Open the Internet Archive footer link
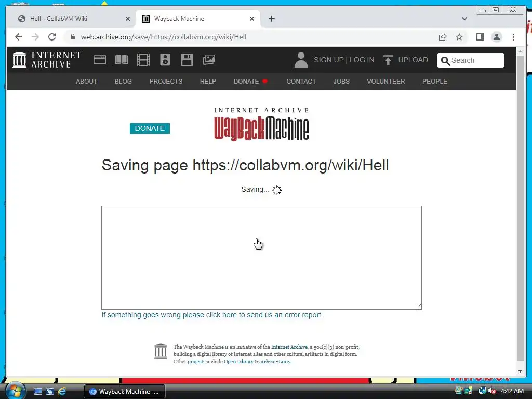532x399 pixels. pyautogui.click(x=289, y=347)
